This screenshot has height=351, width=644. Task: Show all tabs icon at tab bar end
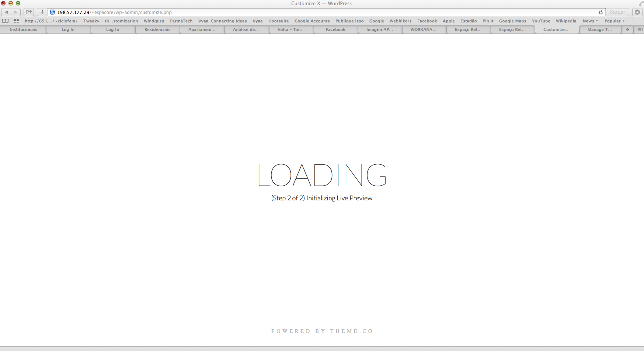639,29
